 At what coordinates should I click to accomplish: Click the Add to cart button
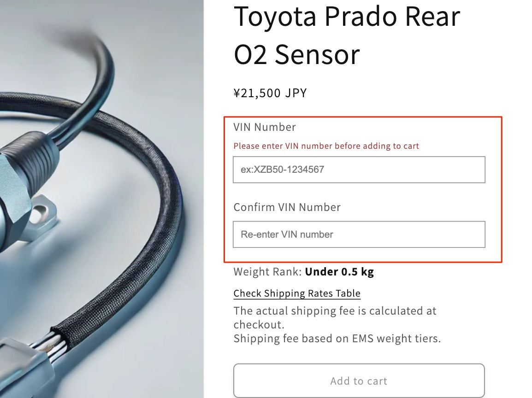coord(359,380)
